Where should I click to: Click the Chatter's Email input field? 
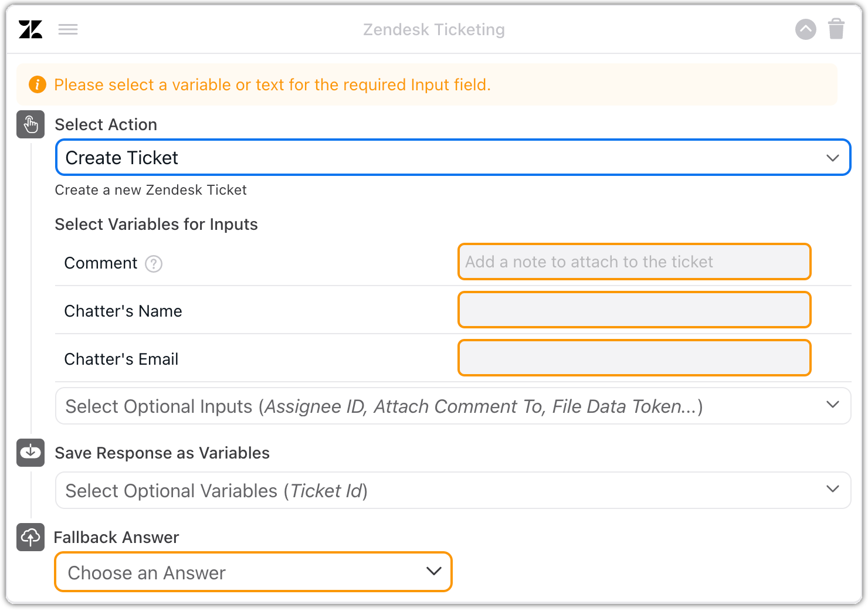(634, 358)
